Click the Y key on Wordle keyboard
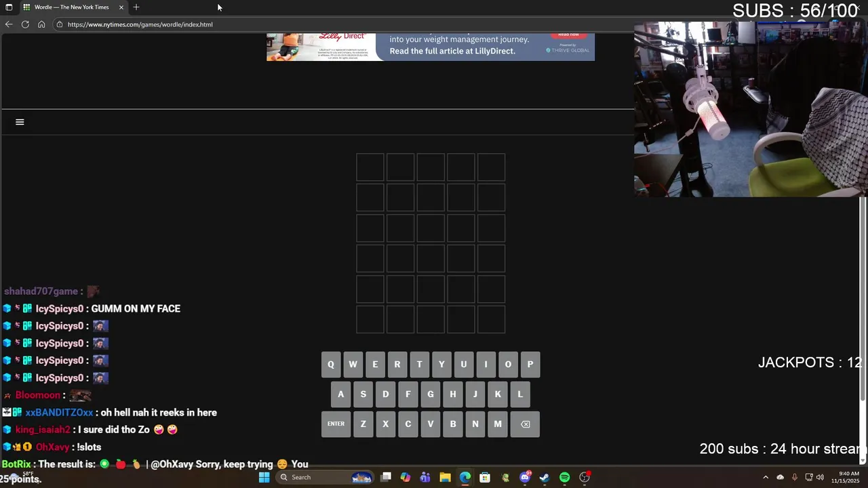 coord(441,364)
